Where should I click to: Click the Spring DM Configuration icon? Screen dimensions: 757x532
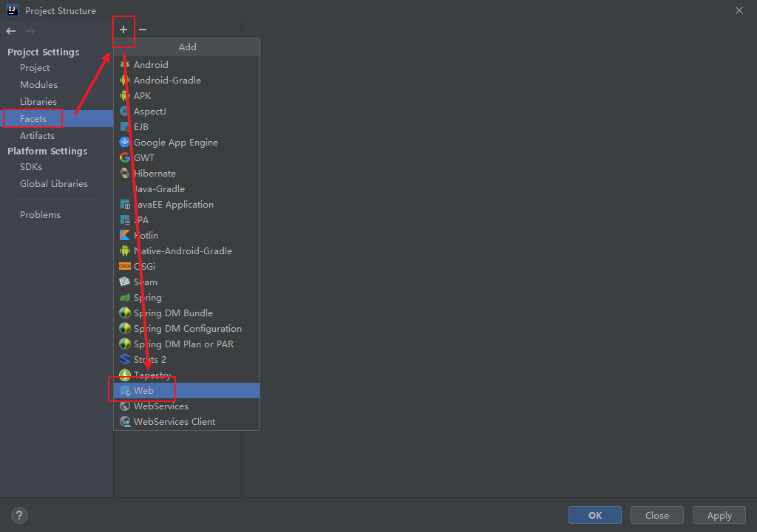pyautogui.click(x=125, y=328)
